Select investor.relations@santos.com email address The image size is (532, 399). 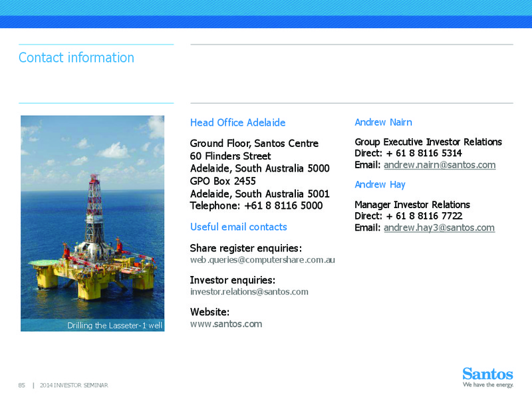tap(249, 292)
